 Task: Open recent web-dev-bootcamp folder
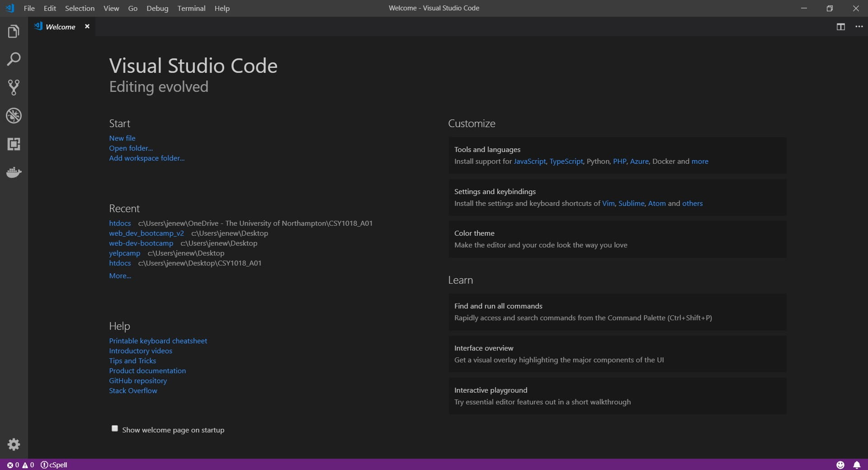point(141,243)
